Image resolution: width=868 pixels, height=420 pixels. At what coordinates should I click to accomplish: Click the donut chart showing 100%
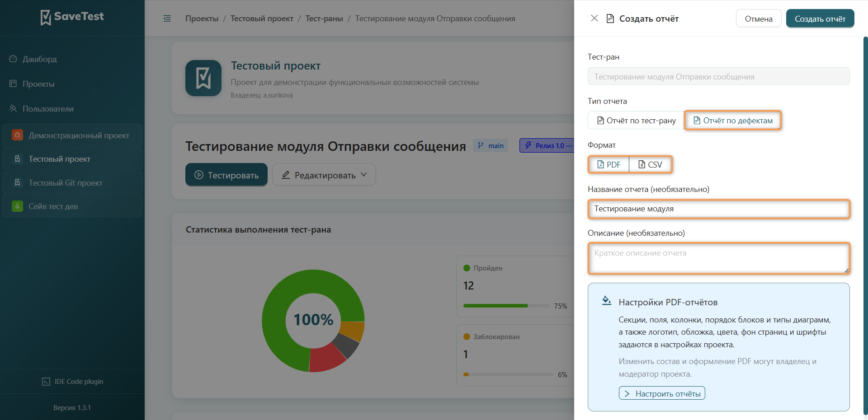pos(313,321)
